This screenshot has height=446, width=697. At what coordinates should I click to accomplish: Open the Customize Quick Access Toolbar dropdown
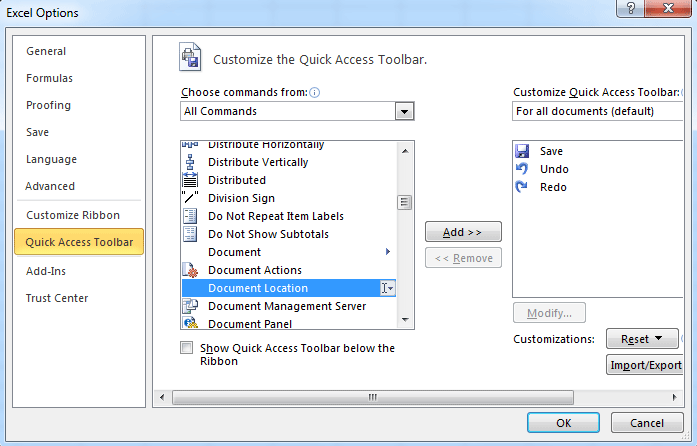598,111
